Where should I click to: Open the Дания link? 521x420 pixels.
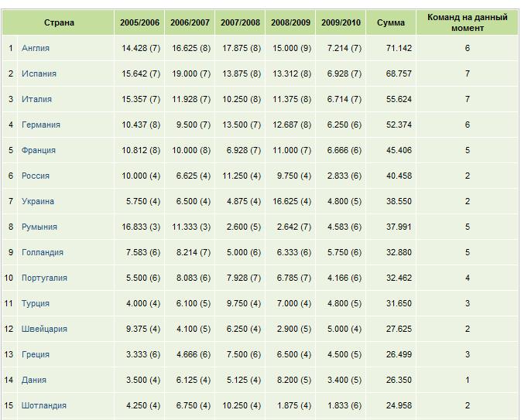[34, 380]
